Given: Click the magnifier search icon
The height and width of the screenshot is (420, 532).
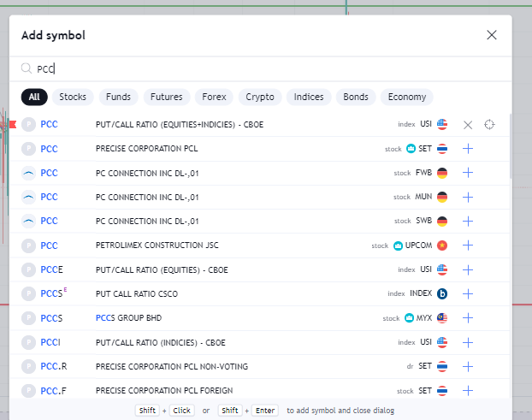Looking at the screenshot, I should coord(27,68).
